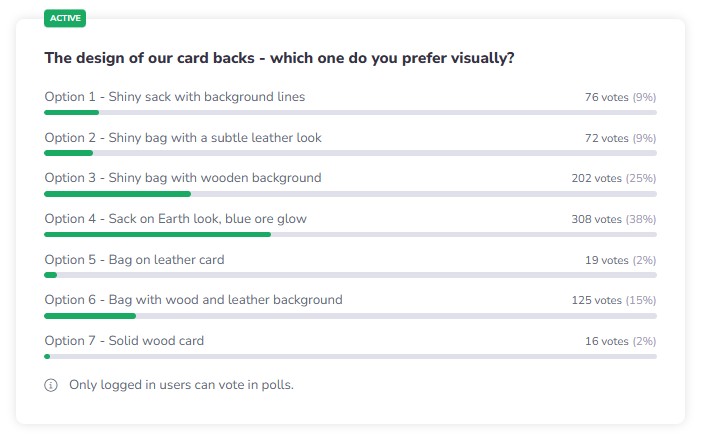Click the 'Only logged in users can vote' notice

tap(181, 385)
